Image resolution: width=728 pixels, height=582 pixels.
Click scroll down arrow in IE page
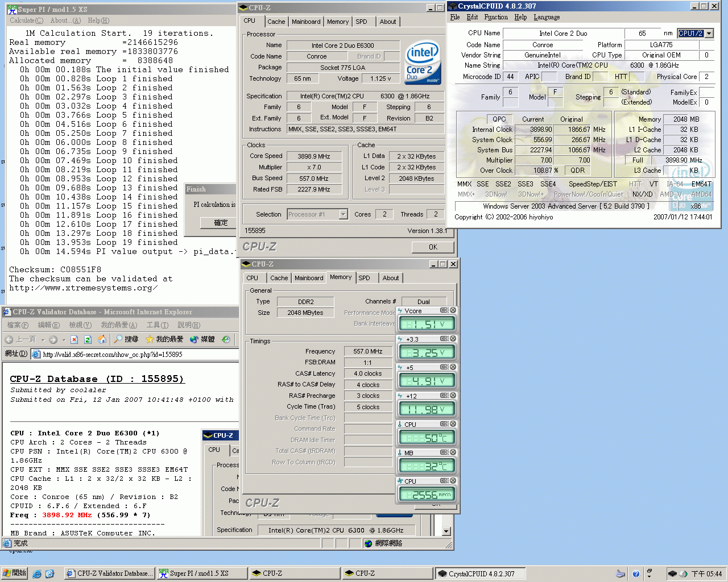pyautogui.click(x=446, y=531)
